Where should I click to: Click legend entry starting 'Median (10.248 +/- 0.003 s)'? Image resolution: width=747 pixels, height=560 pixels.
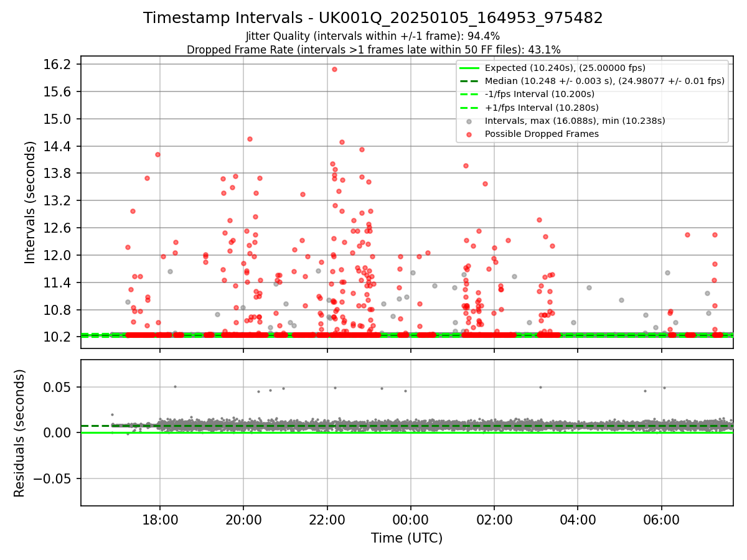(604, 81)
